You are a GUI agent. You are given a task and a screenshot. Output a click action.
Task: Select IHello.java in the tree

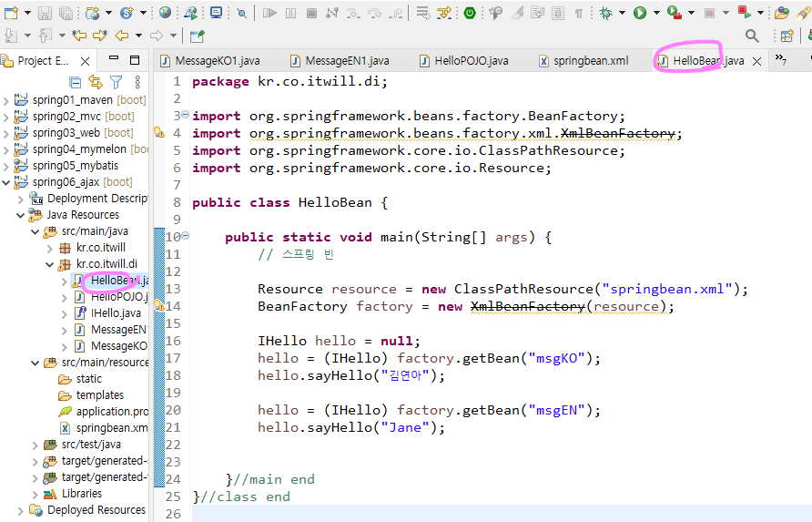click(x=116, y=313)
